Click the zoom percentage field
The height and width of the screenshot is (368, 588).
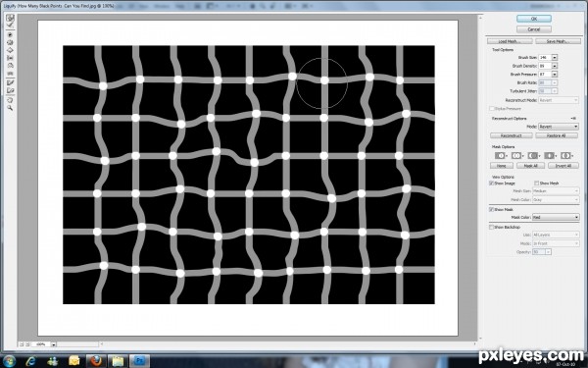click(41, 344)
